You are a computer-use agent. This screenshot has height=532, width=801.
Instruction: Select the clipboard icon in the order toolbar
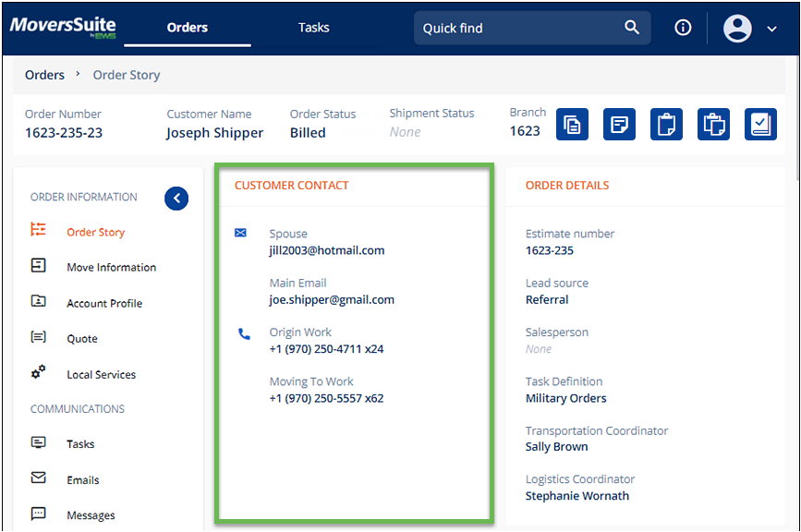click(x=666, y=124)
